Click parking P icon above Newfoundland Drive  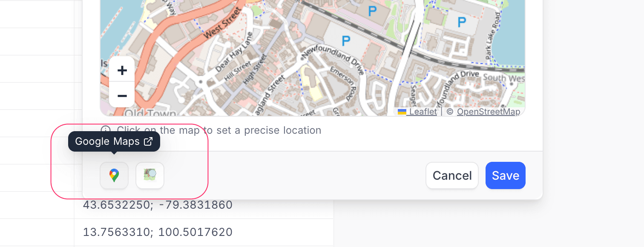coord(346,41)
